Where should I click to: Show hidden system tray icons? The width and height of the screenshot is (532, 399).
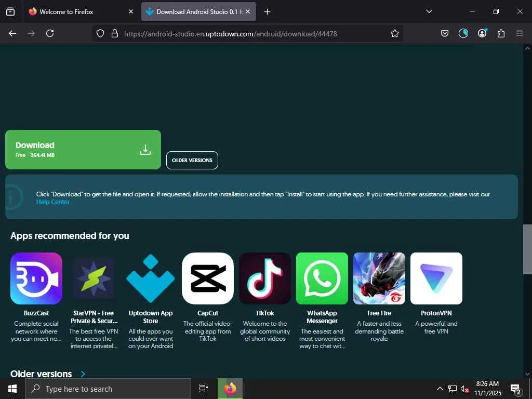coord(440,389)
